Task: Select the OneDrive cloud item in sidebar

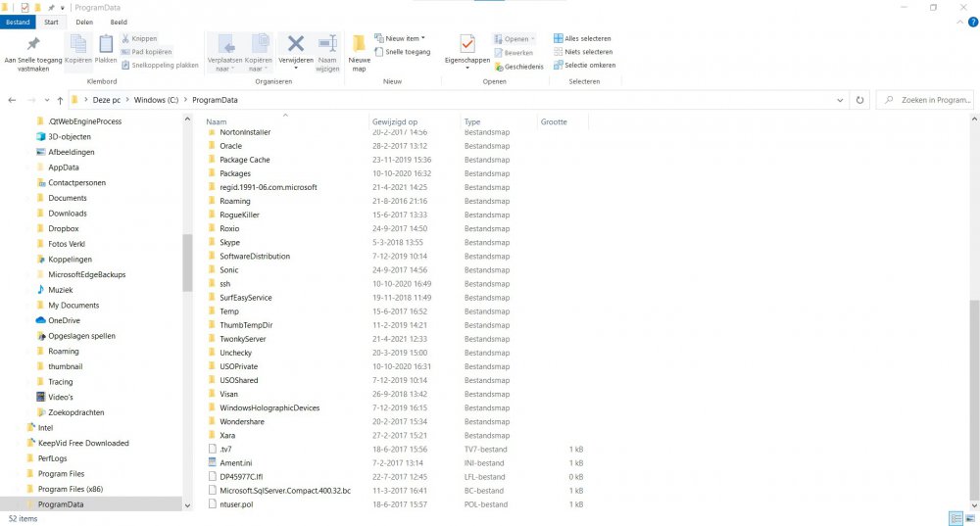Action: [64, 320]
